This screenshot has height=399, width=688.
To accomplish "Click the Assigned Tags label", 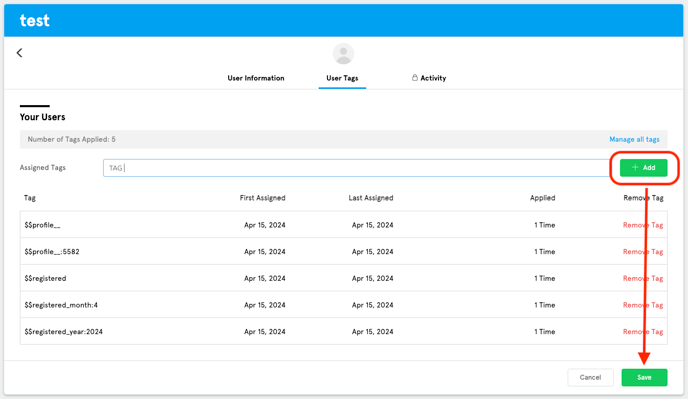I will pos(43,168).
